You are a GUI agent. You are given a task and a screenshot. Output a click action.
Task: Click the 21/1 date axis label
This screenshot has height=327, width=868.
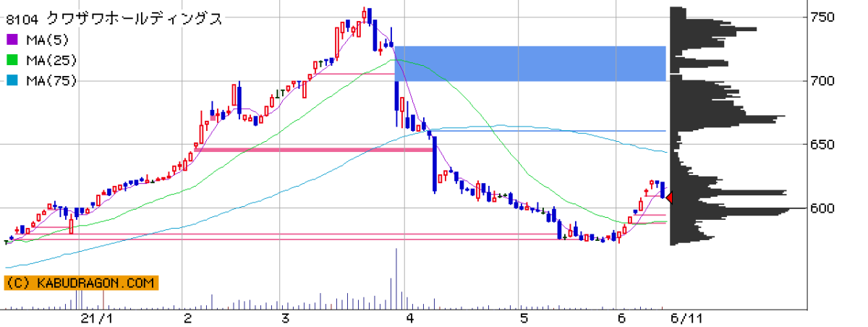(x=97, y=318)
